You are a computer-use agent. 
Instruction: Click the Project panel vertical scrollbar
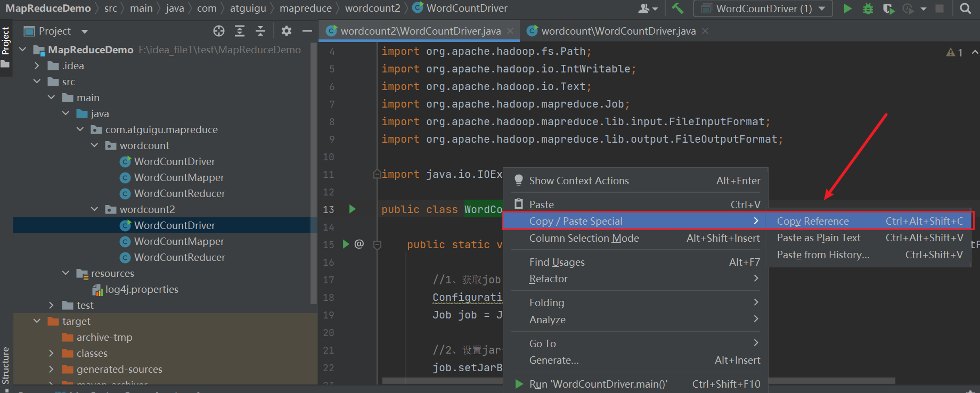pos(314,173)
